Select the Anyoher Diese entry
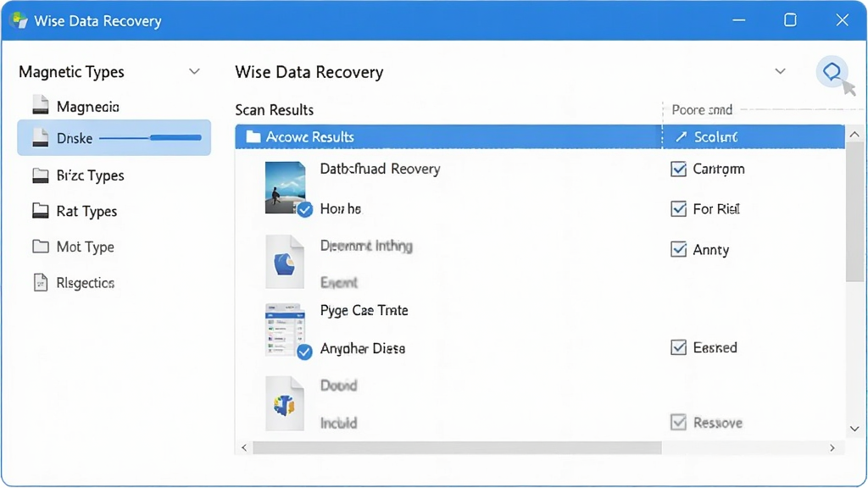868x488 pixels. pyautogui.click(x=363, y=348)
